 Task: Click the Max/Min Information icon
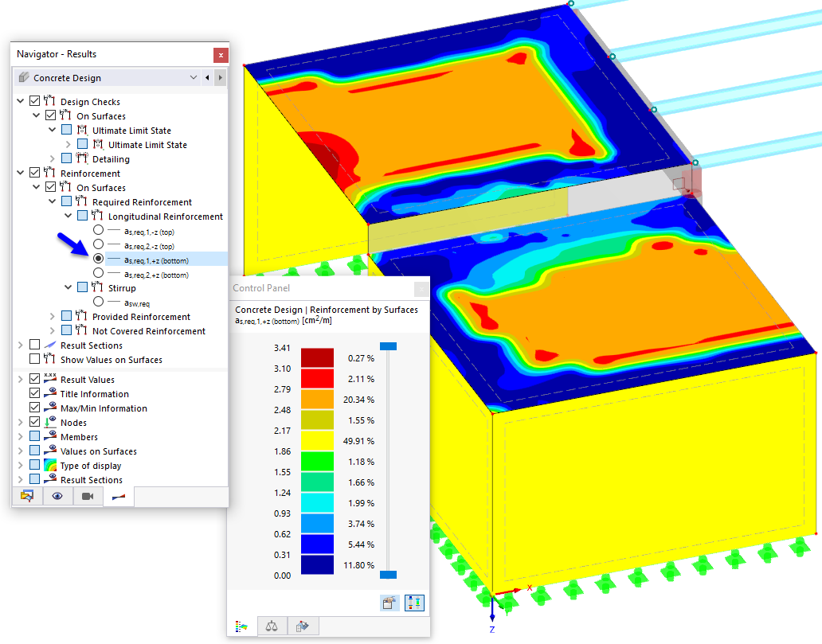(x=50, y=407)
